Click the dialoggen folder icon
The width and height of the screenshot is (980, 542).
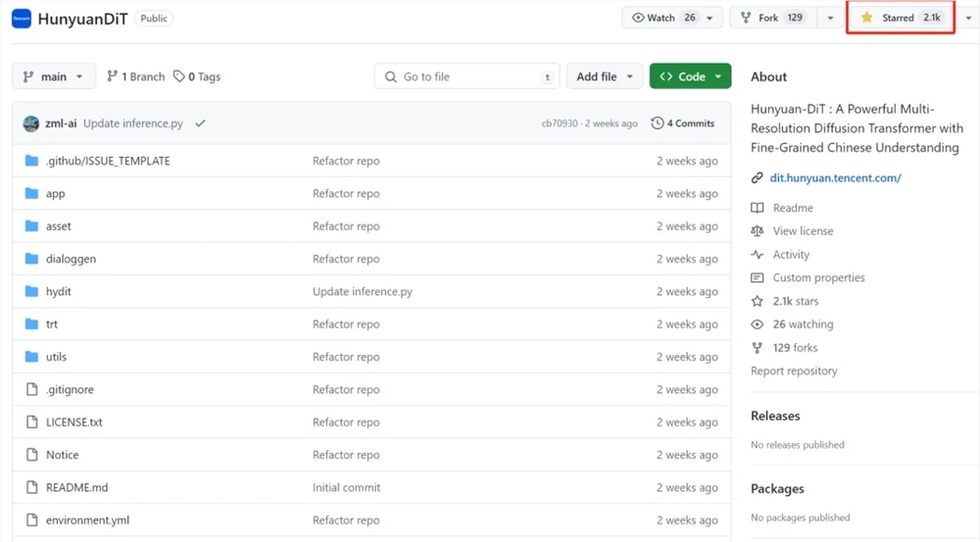(x=31, y=258)
